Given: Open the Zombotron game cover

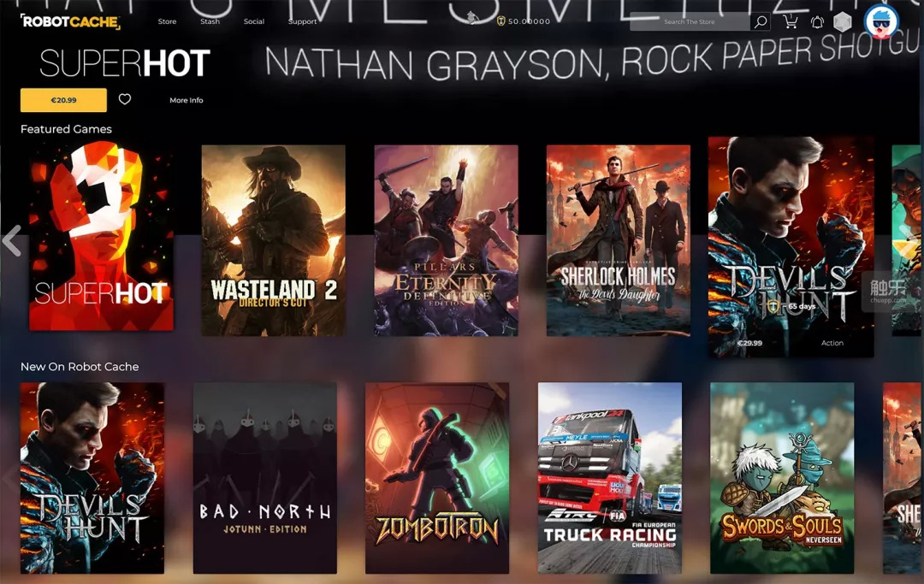Looking at the screenshot, I should [x=437, y=478].
